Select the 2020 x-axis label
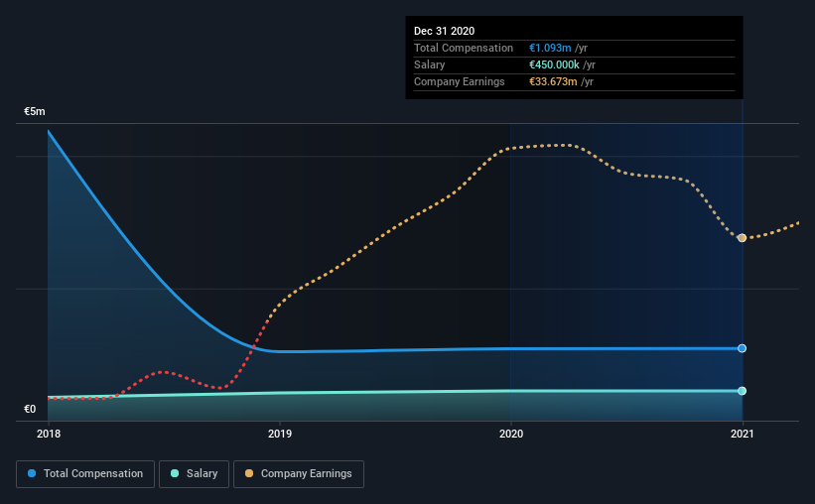Image resolution: width=815 pixels, height=504 pixels. (x=511, y=434)
